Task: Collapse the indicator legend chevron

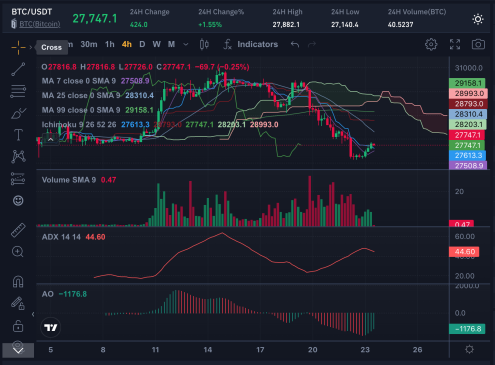Action: tap(50, 139)
